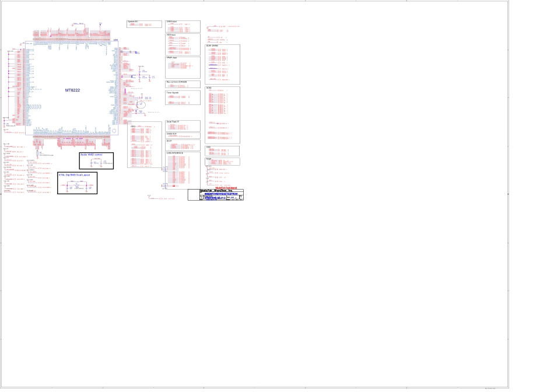The width and height of the screenshot is (554, 392).
Task: Click the pin-1 circle marker on chip
Action: [x=114, y=131]
